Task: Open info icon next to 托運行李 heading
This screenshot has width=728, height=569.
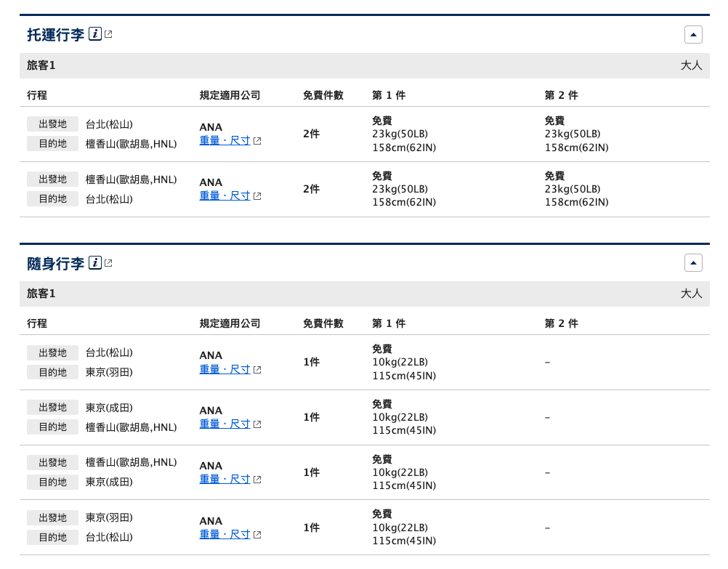Action: pos(95,34)
